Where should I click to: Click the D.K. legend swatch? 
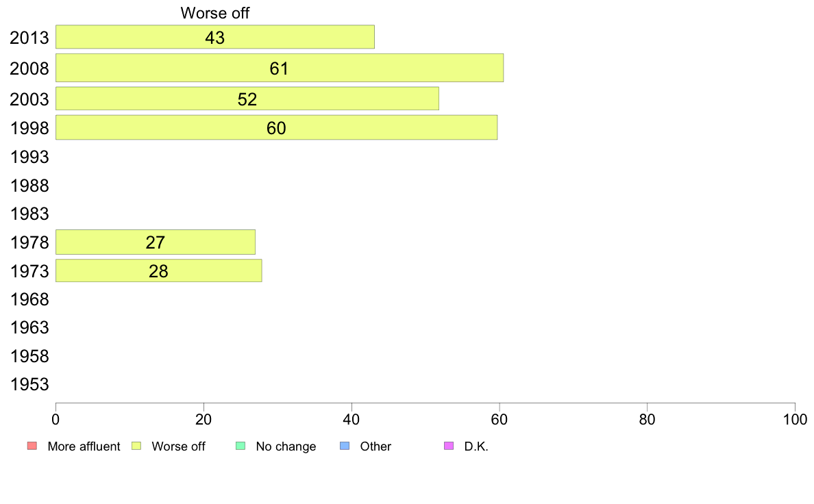click(x=449, y=446)
